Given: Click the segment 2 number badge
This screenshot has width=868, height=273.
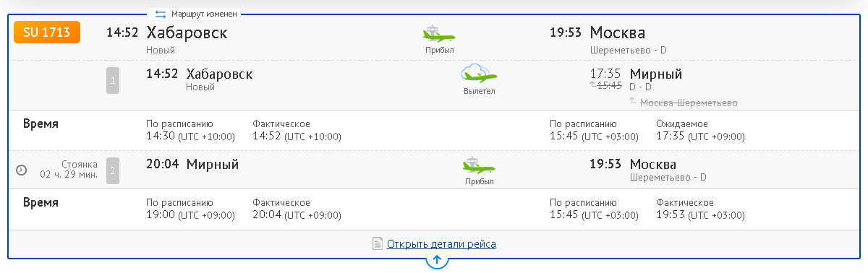Looking at the screenshot, I should [x=112, y=170].
